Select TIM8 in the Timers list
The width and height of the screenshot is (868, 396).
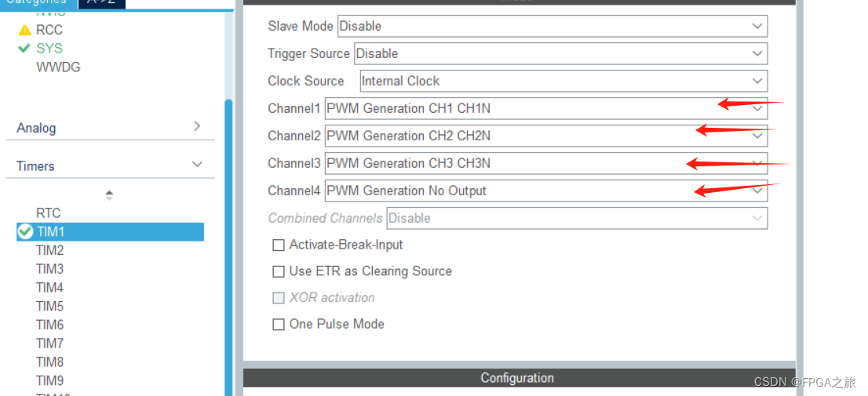point(49,362)
